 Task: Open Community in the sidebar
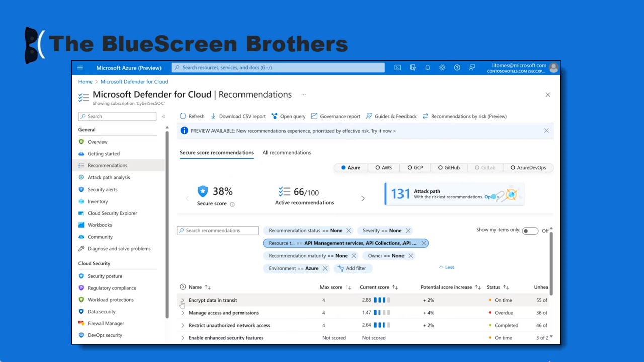(100, 237)
